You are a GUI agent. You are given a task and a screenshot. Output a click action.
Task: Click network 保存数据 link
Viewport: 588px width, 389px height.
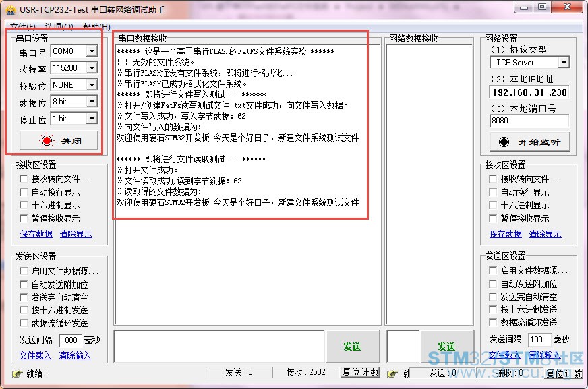click(x=506, y=234)
